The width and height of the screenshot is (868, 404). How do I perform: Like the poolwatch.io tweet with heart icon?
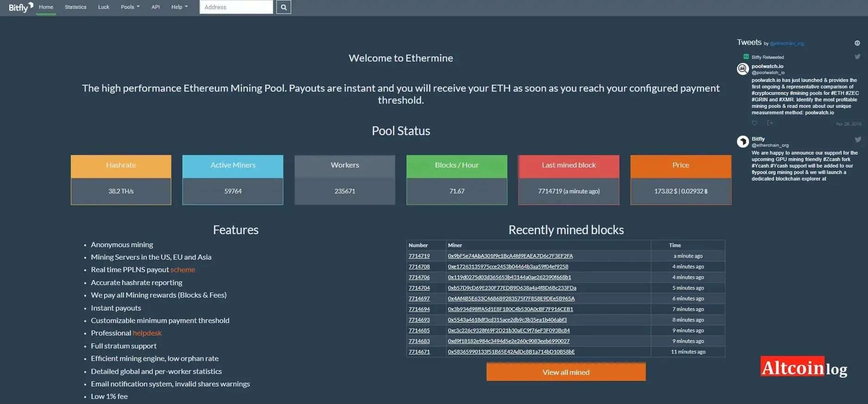(755, 123)
